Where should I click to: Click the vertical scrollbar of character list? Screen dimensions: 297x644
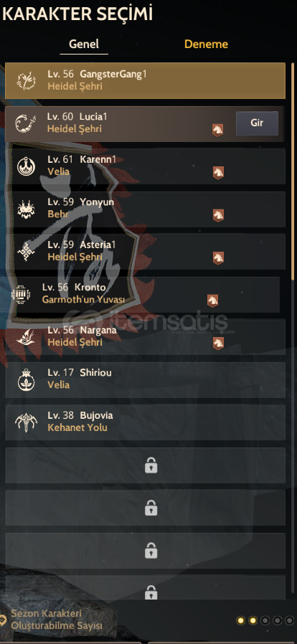click(293, 173)
